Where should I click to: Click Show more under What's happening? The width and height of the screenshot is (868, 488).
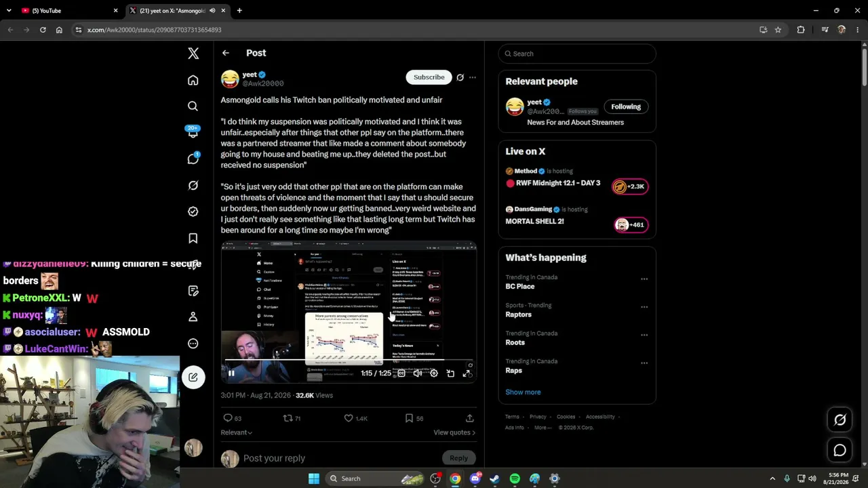pos(523,392)
